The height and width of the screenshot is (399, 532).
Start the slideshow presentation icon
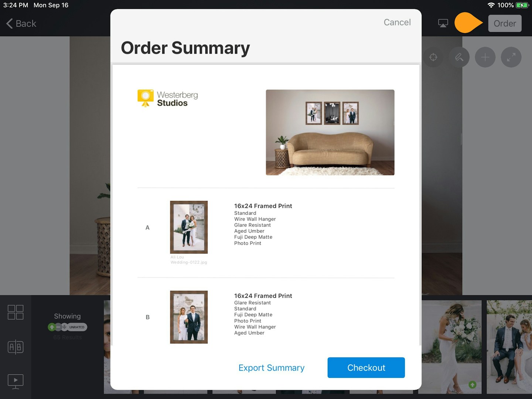16,381
